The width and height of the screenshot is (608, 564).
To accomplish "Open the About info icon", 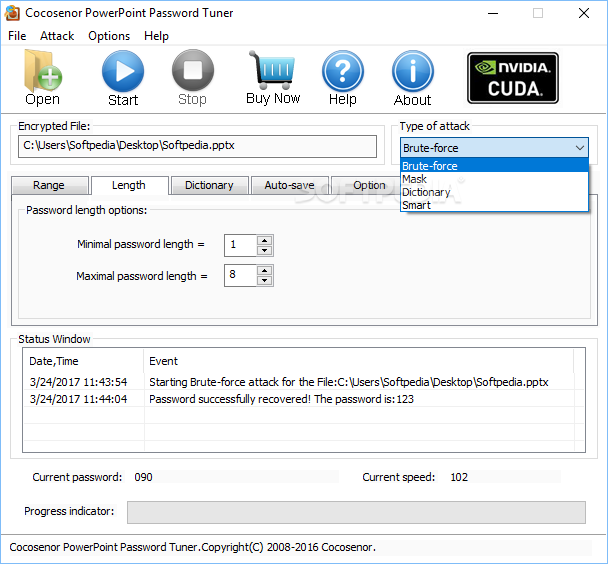I will [413, 78].
